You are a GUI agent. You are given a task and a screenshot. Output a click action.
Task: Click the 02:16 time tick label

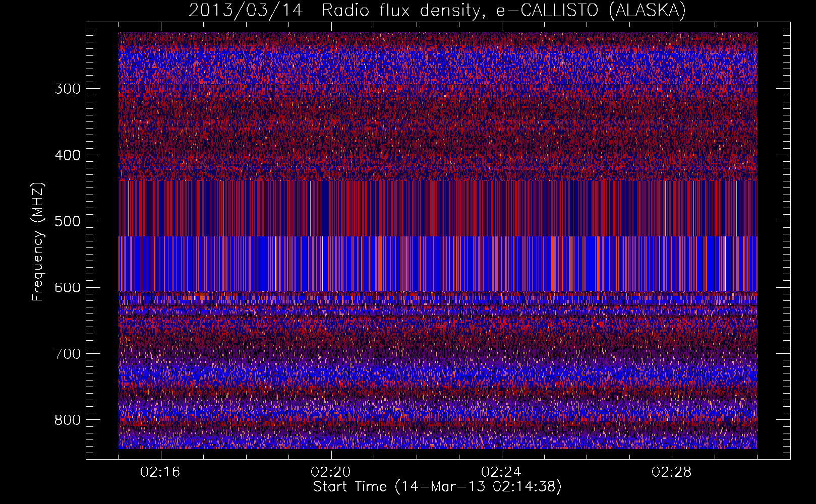point(160,472)
